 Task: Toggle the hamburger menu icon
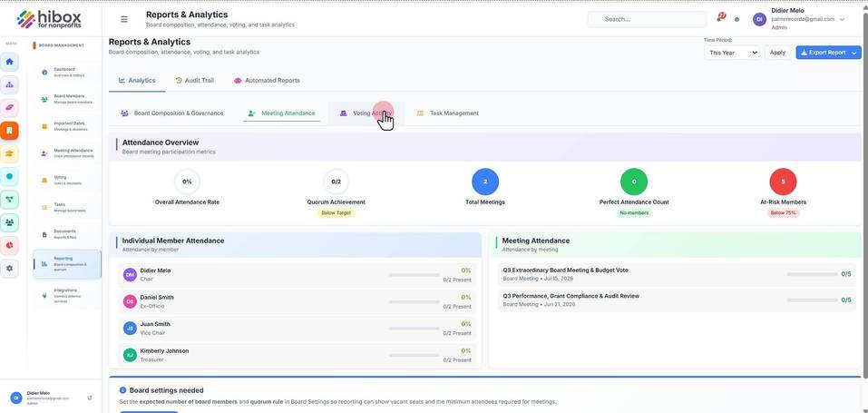click(124, 19)
